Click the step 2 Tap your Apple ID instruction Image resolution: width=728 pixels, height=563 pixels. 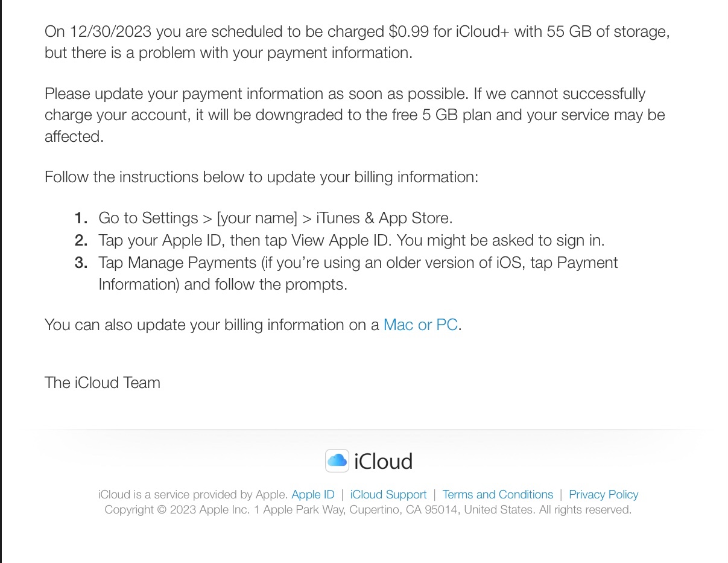click(x=351, y=240)
